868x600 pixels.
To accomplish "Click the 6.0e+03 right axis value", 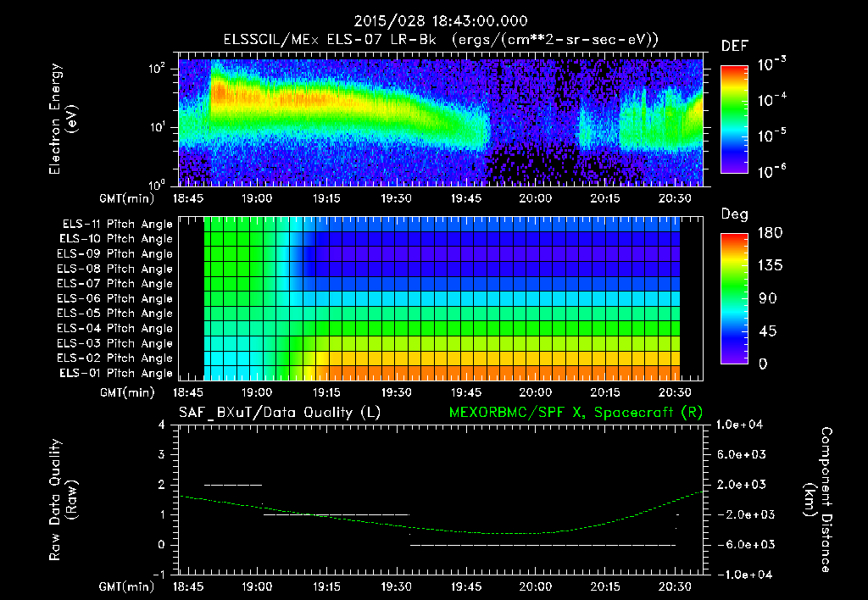I will 742,454.
